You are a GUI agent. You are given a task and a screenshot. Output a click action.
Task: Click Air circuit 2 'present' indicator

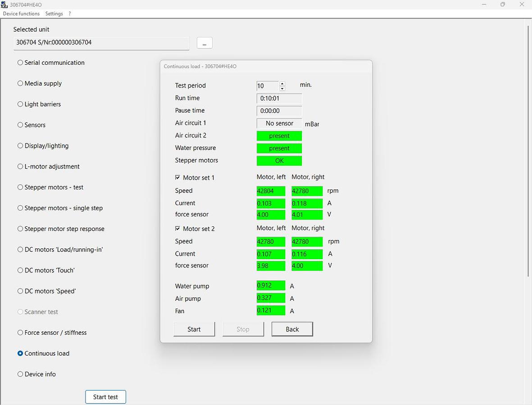click(x=279, y=136)
